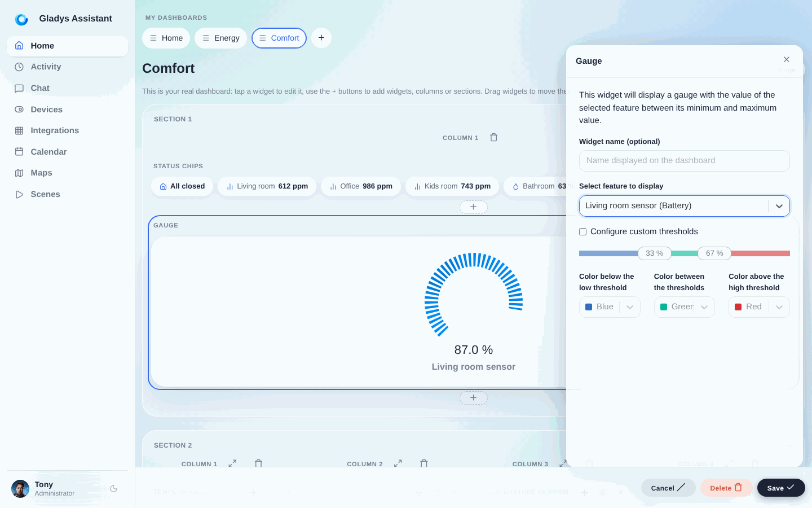Add widget above the gauge widget
812x508 pixels.
(474, 207)
